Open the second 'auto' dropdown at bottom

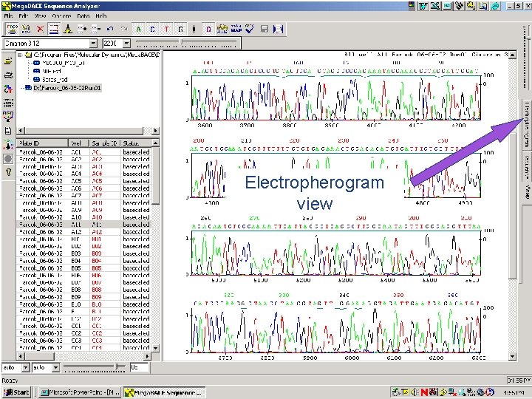pos(55,367)
